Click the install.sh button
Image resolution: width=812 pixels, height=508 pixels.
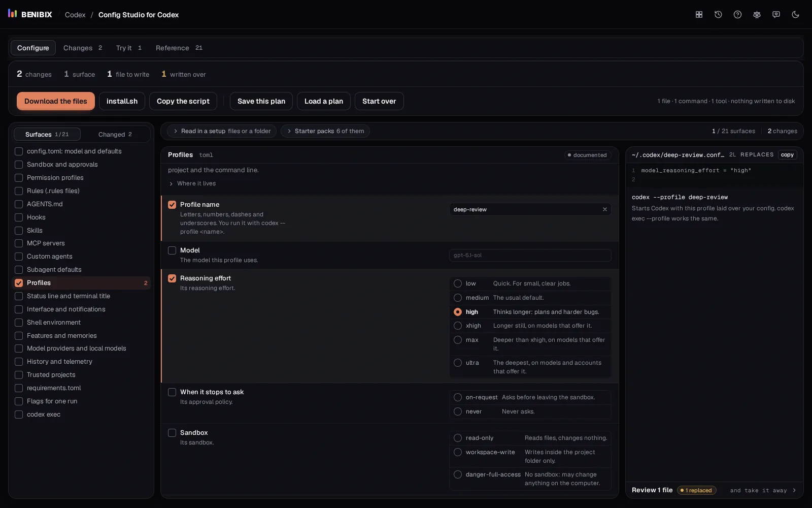pyautogui.click(x=122, y=101)
